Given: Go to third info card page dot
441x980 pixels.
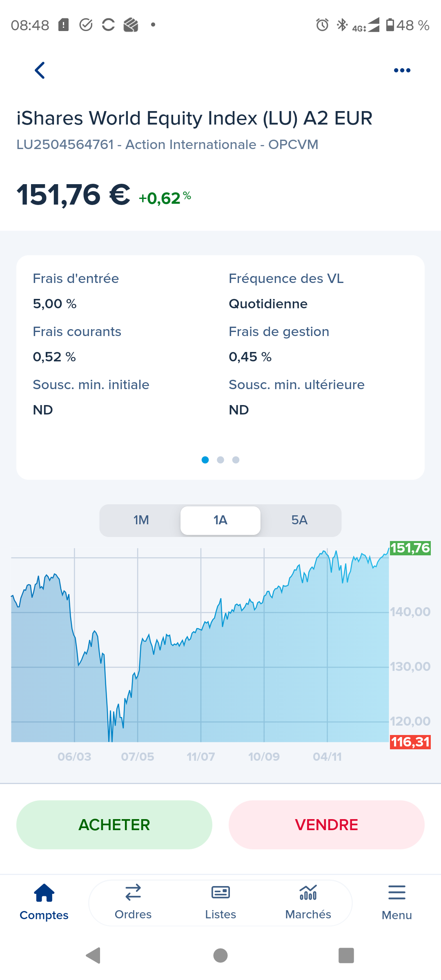Looking at the screenshot, I should pos(236,460).
